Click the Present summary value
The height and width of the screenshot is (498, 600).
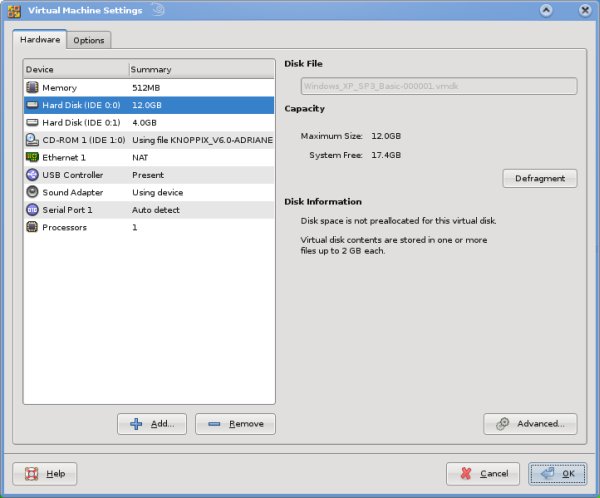coord(148,175)
